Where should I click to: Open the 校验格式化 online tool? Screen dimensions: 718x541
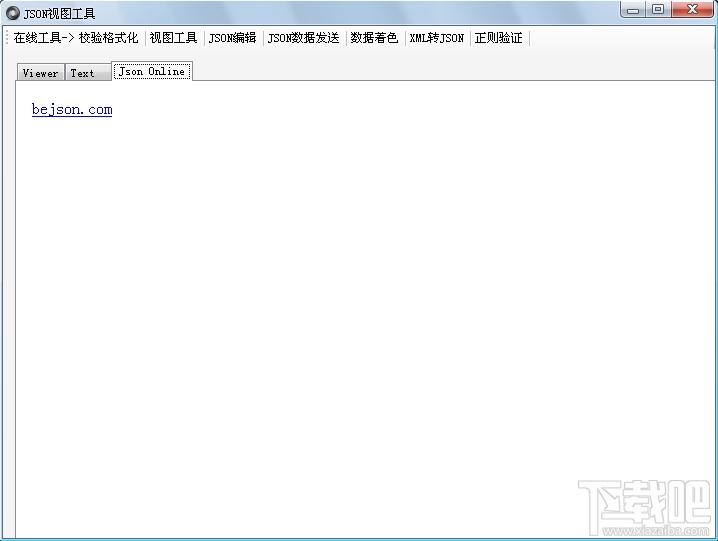[x=109, y=38]
